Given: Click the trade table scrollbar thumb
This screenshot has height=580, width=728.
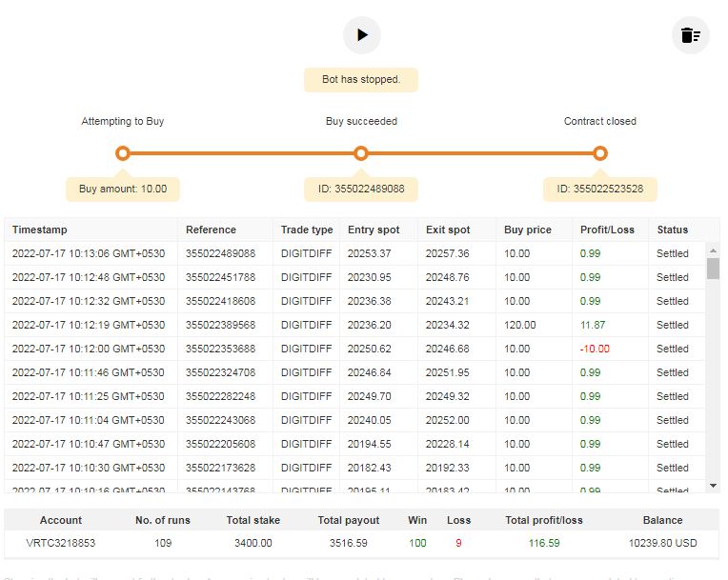Looking at the screenshot, I should (x=713, y=268).
